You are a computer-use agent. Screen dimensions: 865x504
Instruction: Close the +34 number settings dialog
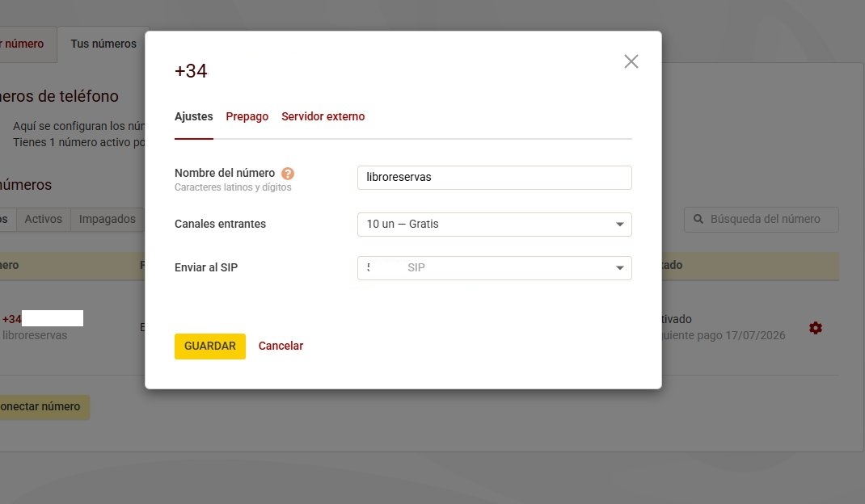[x=631, y=61]
